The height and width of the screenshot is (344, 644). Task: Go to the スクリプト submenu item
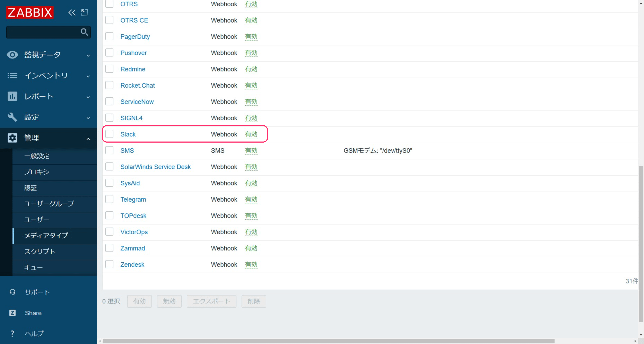[x=40, y=251]
